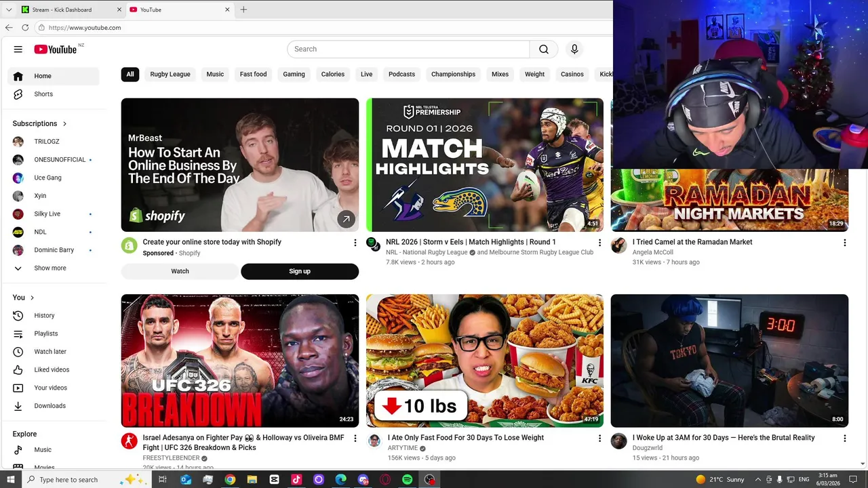Open Angela McColl channel name
Viewport: 868px width, 488px height.
[652, 252]
